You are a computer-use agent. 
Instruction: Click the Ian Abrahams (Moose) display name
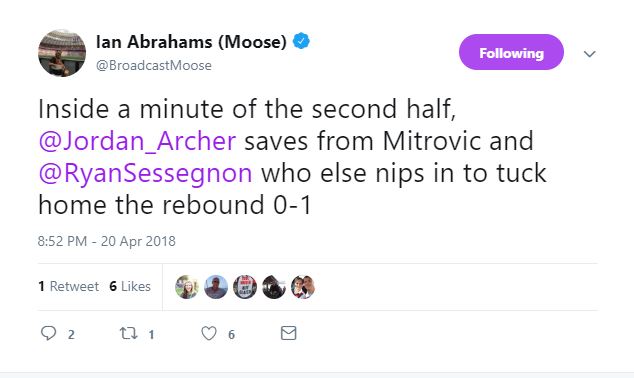click(x=191, y=42)
